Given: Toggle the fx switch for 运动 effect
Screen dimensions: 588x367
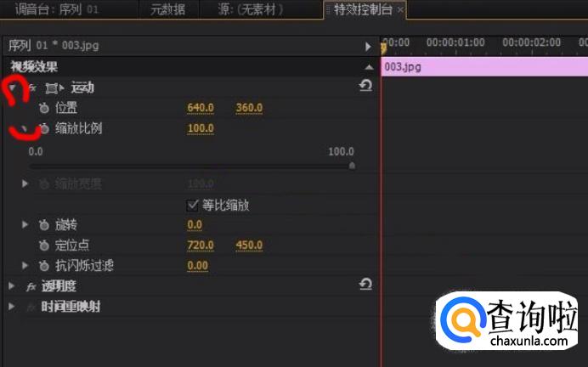Looking at the screenshot, I should (32, 88).
